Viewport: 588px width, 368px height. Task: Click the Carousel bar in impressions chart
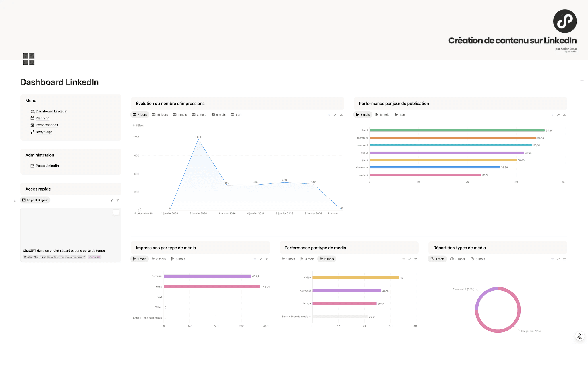click(207, 276)
